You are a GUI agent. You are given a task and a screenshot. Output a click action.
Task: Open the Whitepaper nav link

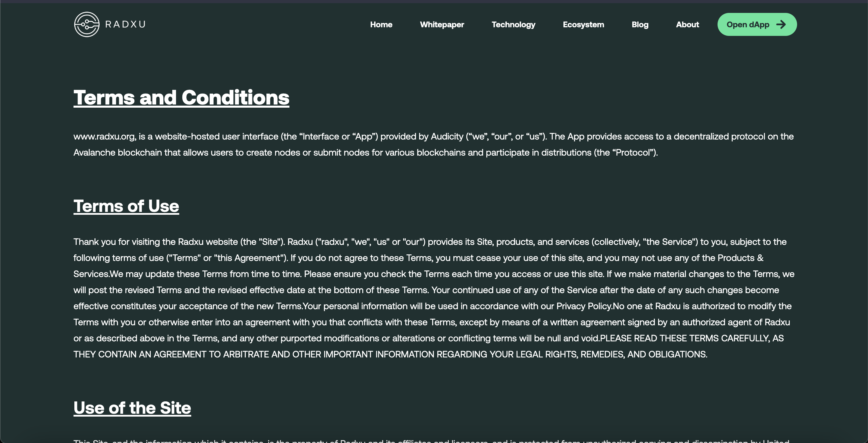(x=442, y=25)
